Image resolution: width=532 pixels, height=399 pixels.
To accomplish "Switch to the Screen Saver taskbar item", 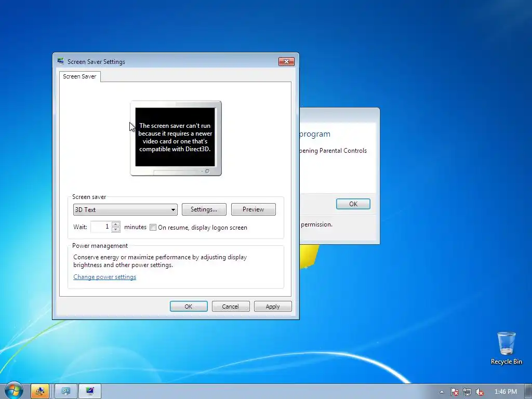I will 89,391.
